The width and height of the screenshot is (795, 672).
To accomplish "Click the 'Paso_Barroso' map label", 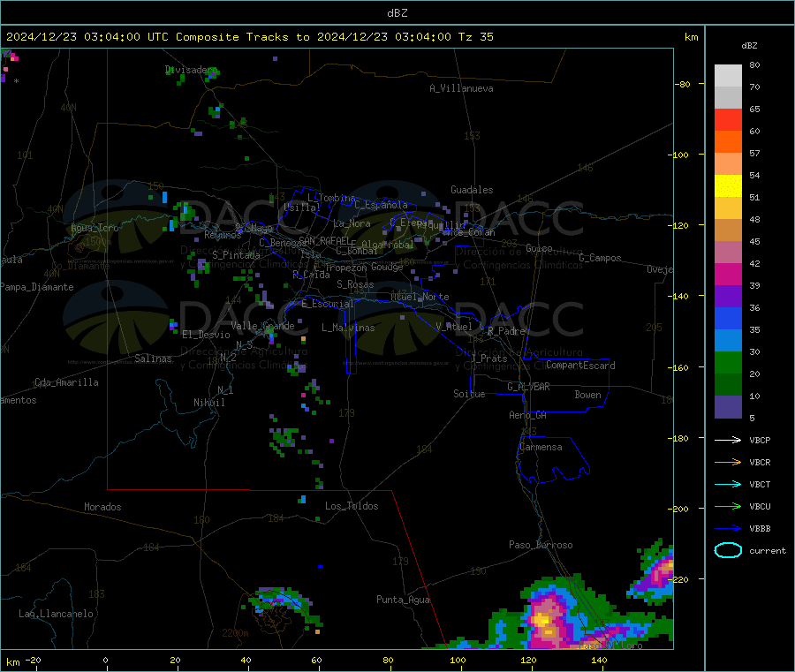I will 541,545.
